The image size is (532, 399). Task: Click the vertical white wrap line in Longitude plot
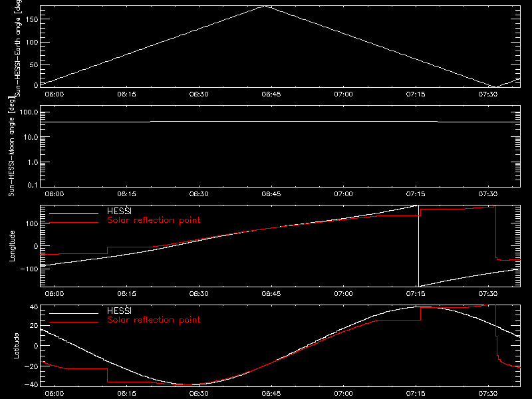click(x=418, y=246)
